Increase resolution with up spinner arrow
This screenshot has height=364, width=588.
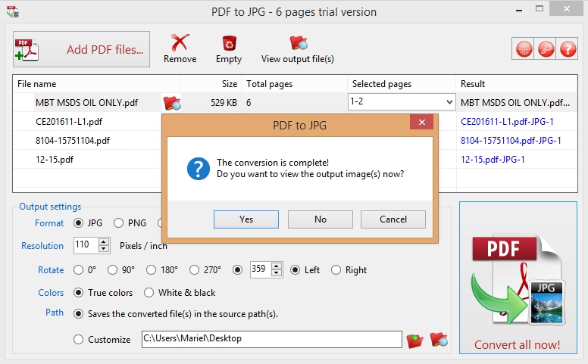point(104,242)
